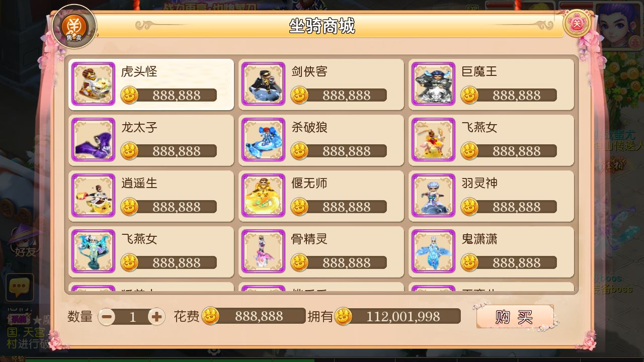Viewport: 644px width, 362px height.
Task: Decrease quantity with the minus button
Action: [x=107, y=317]
